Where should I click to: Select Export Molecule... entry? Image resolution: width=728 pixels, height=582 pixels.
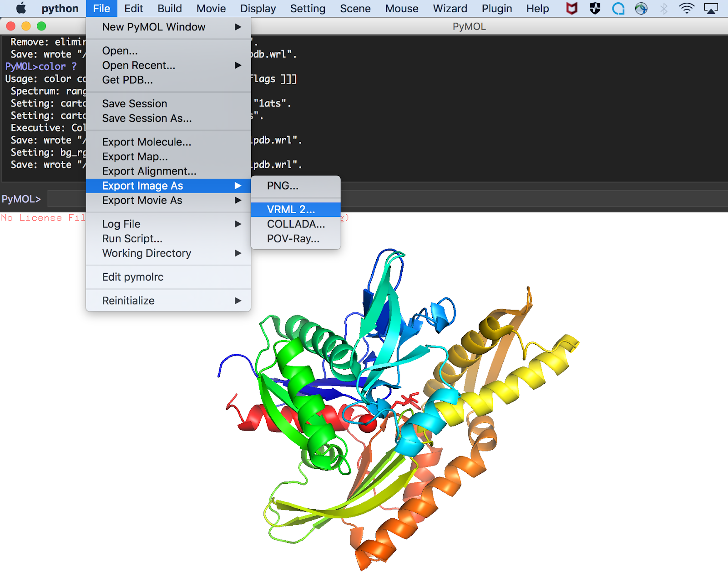click(168, 142)
